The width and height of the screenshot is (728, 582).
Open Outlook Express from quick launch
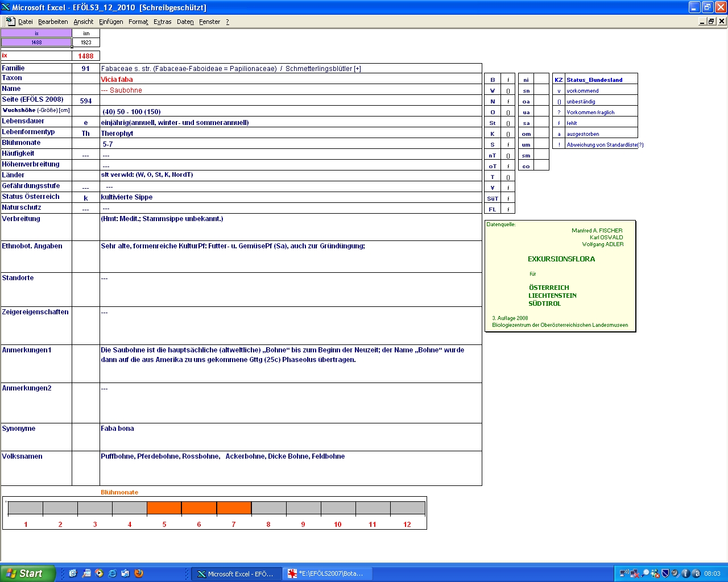tap(125, 573)
